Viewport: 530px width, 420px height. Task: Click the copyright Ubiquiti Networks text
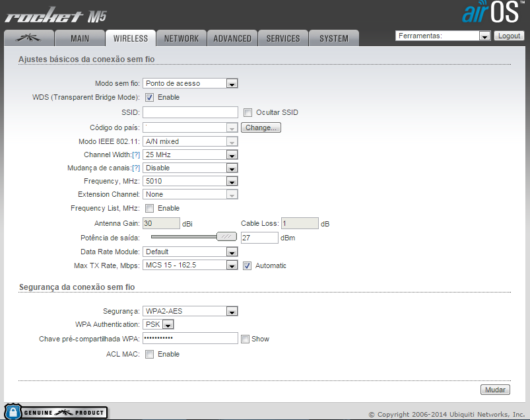pos(446,414)
